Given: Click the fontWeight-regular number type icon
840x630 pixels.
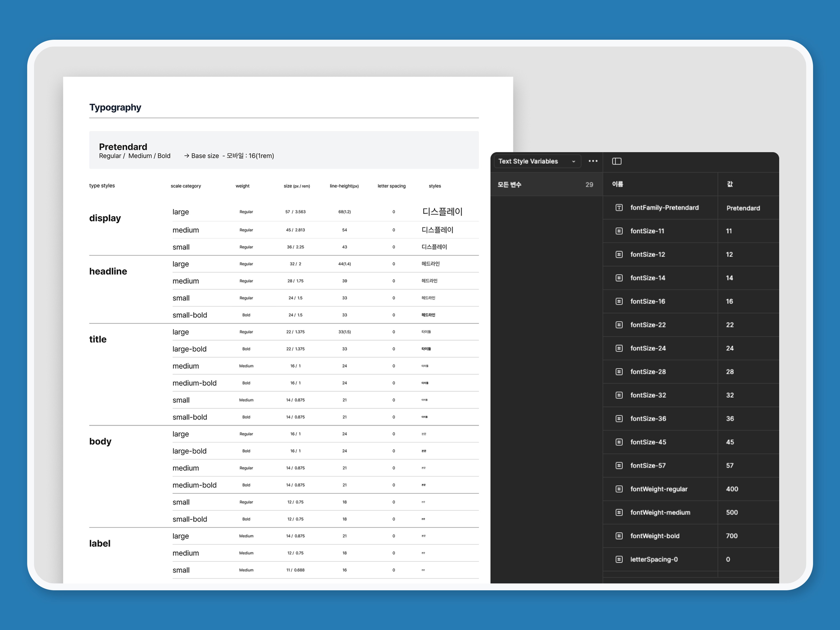Looking at the screenshot, I should [x=619, y=489].
